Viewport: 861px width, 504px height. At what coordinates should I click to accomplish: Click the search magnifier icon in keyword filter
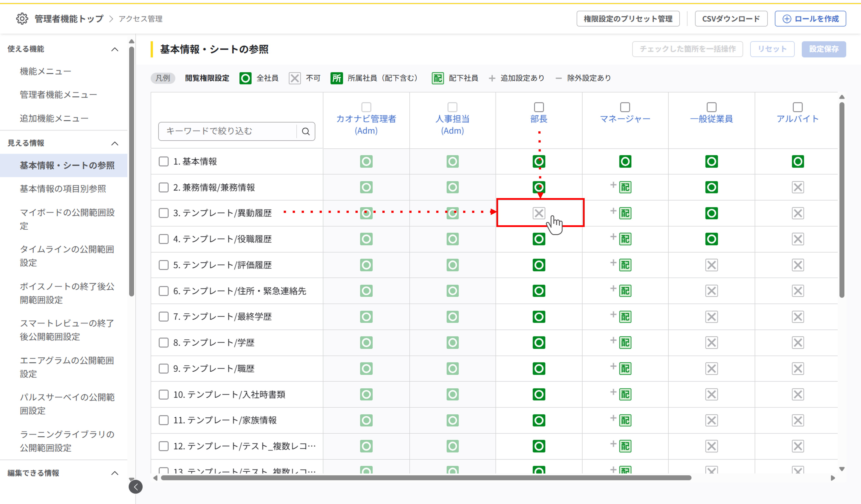(306, 132)
